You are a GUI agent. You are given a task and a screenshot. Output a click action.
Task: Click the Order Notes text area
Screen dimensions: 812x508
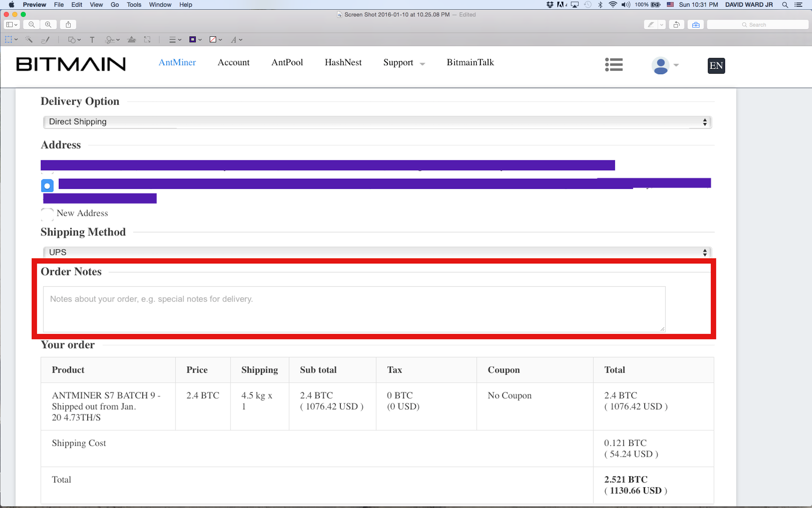tap(354, 309)
